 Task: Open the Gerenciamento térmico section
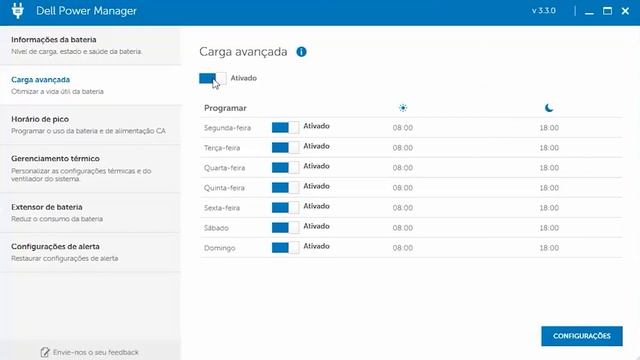[91, 169]
